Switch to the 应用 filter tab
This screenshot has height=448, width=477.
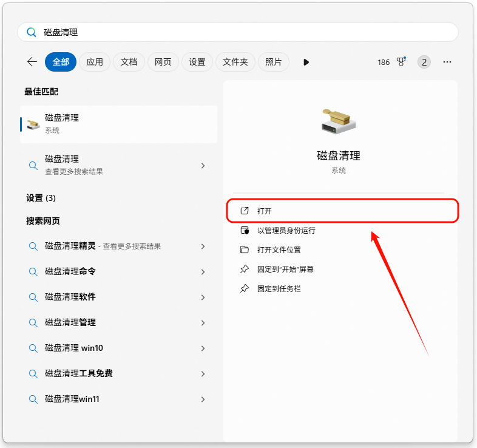pos(95,62)
